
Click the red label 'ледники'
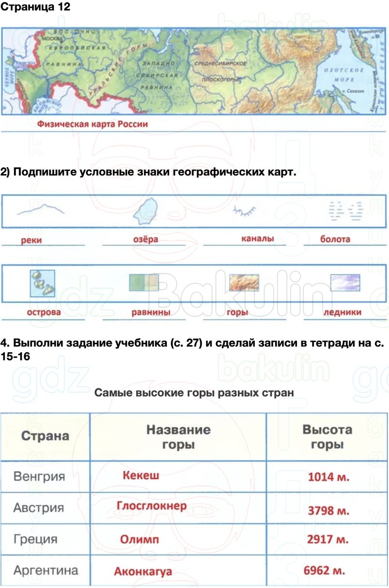tap(342, 312)
